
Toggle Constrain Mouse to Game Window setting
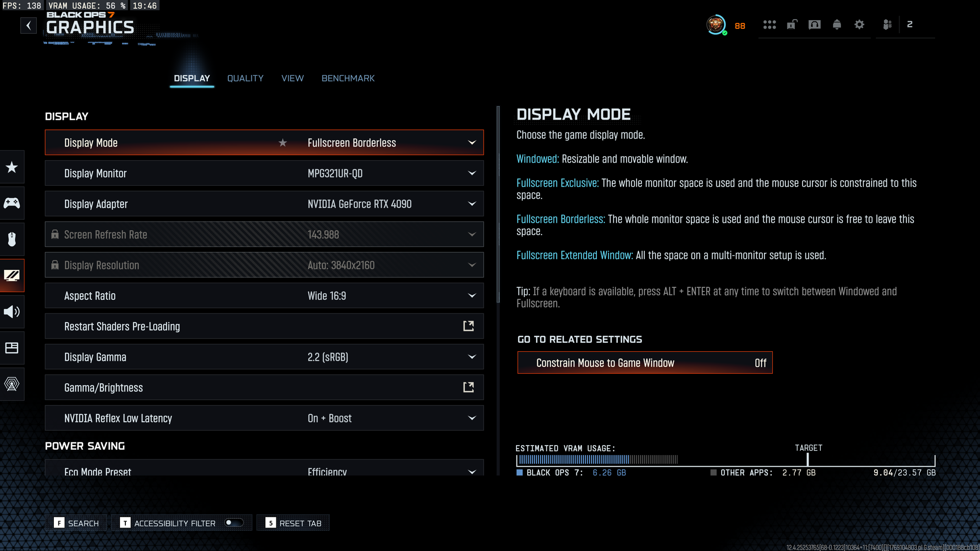[x=645, y=363]
